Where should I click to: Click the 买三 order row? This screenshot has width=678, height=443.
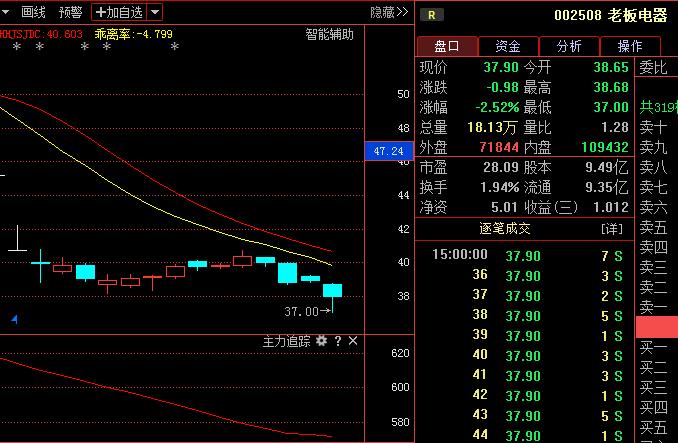tap(657, 387)
